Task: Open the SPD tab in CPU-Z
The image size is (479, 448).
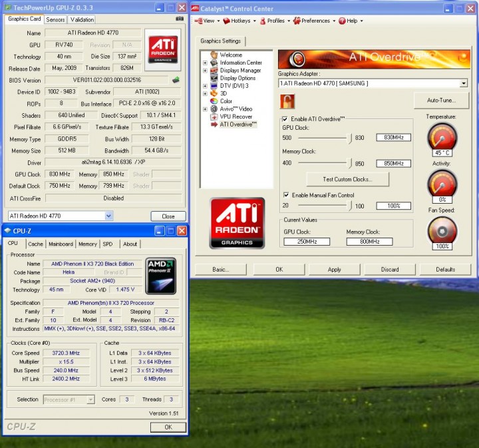Action: click(108, 244)
